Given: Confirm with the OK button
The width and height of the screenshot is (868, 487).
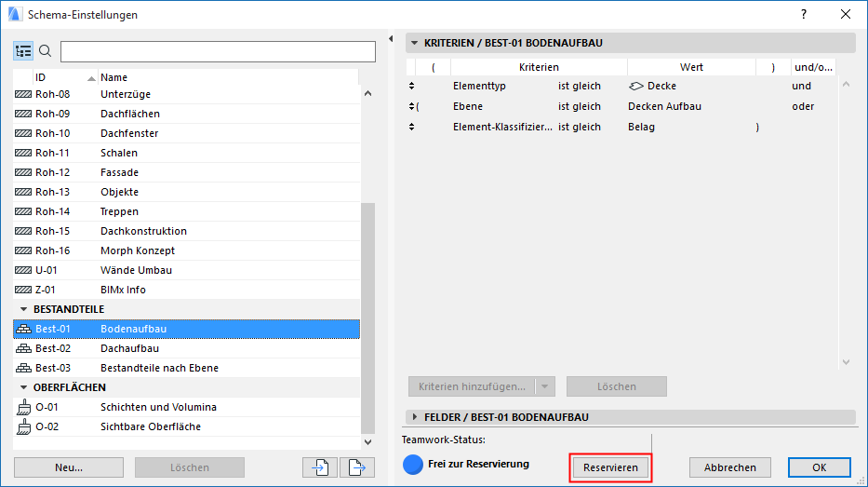Looking at the screenshot, I should pos(820,467).
